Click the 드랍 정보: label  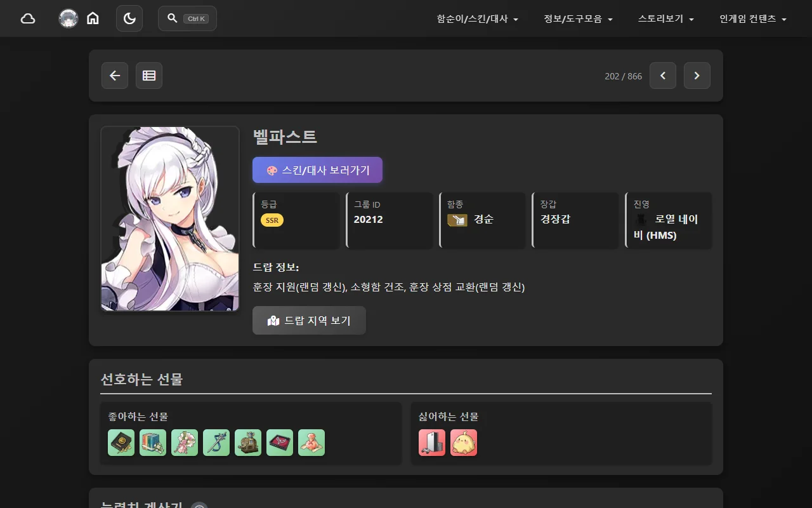point(276,267)
